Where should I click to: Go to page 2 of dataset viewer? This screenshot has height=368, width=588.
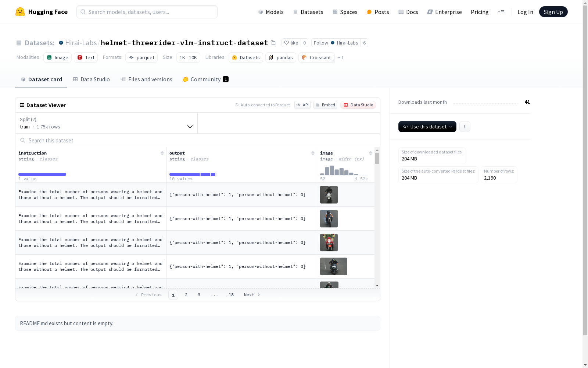point(186,295)
